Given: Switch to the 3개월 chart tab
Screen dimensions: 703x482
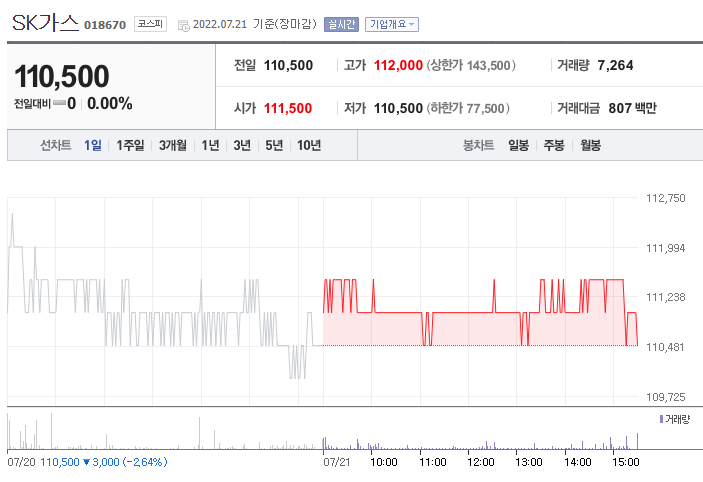Looking at the screenshot, I should click(173, 145).
